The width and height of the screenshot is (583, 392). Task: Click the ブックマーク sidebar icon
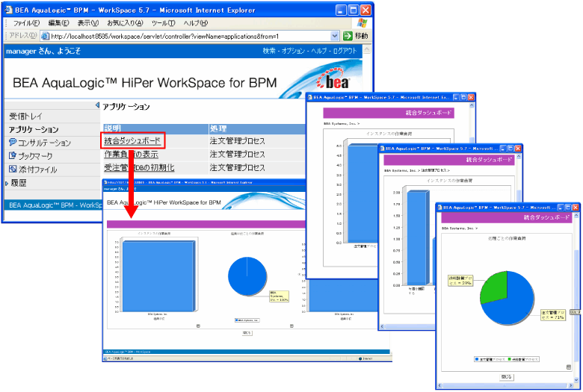coord(12,156)
